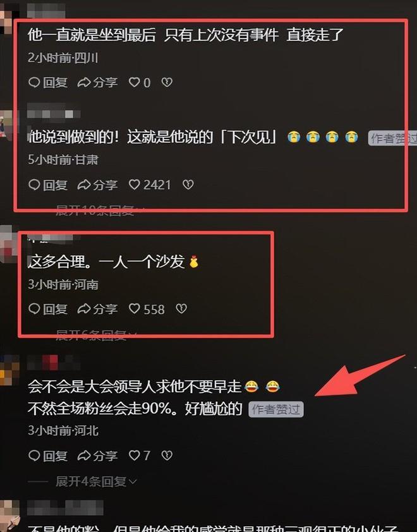
Task: Like the Gansu comment with 2421 likes
Action: (135, 185)
